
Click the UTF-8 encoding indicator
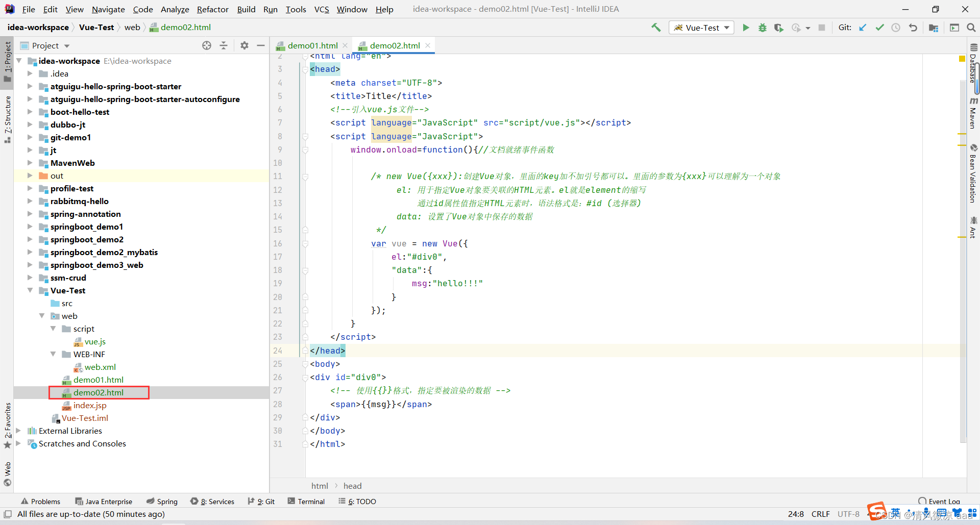click(x=848, y=514)
